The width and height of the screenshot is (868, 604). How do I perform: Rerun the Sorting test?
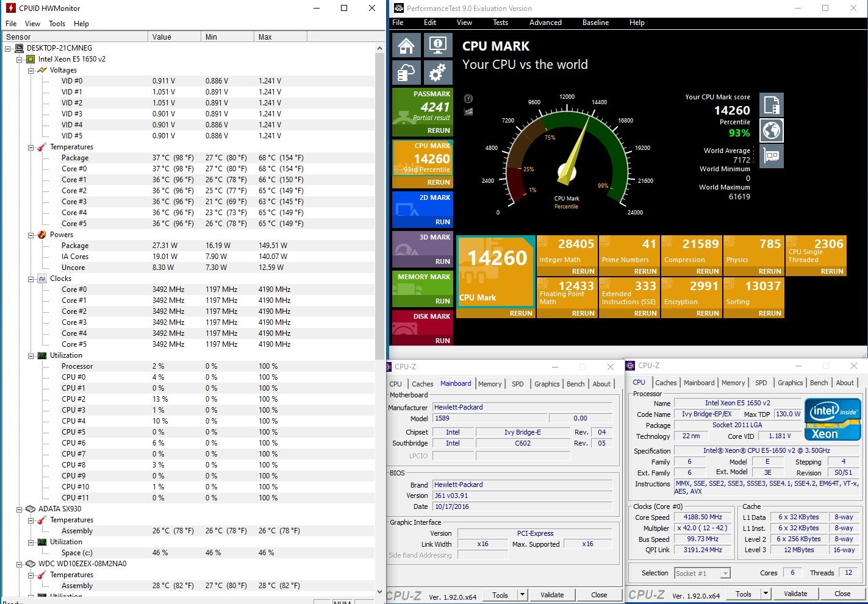(770, 313)
